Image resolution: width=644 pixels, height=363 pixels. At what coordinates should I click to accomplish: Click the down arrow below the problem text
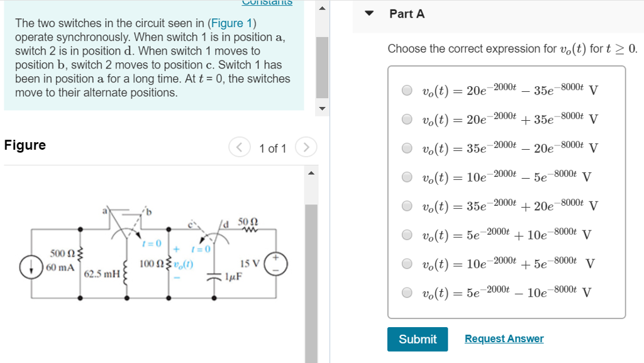point(322,108)
